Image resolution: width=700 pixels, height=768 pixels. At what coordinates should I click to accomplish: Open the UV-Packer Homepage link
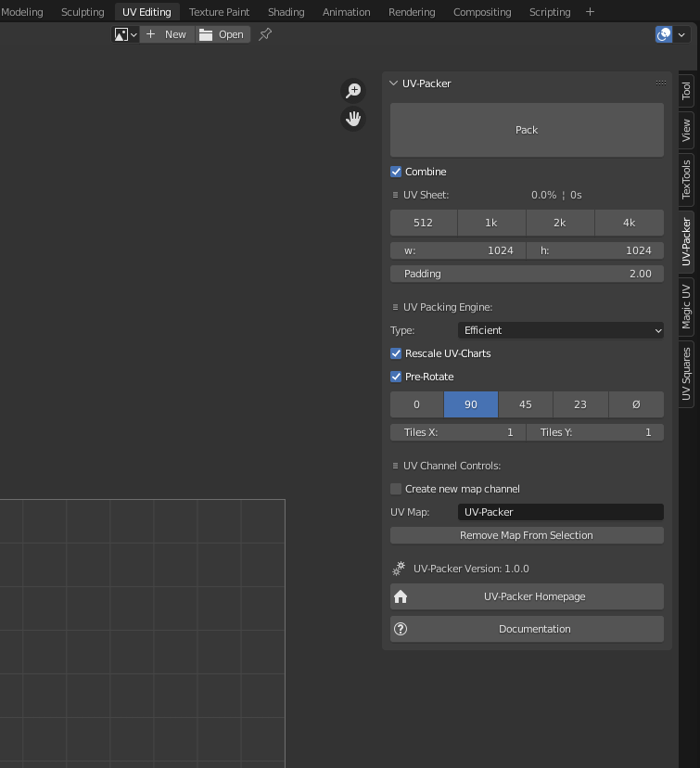527,596
